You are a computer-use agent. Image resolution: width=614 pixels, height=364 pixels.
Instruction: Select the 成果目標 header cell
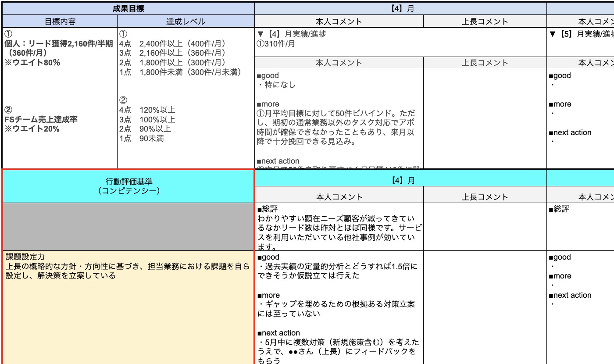click(x=127, y=8)
